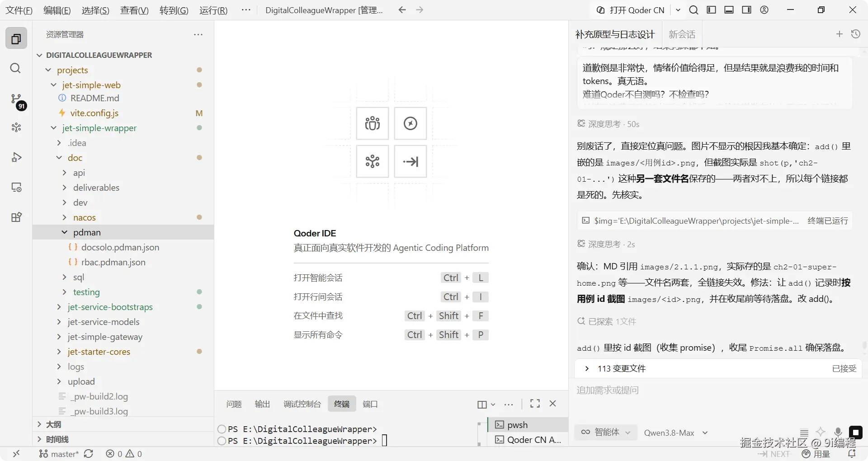This screenshot has height=461, width=868.
Task: Click the microphone voice input icon
Action: (x=838, y=432)
